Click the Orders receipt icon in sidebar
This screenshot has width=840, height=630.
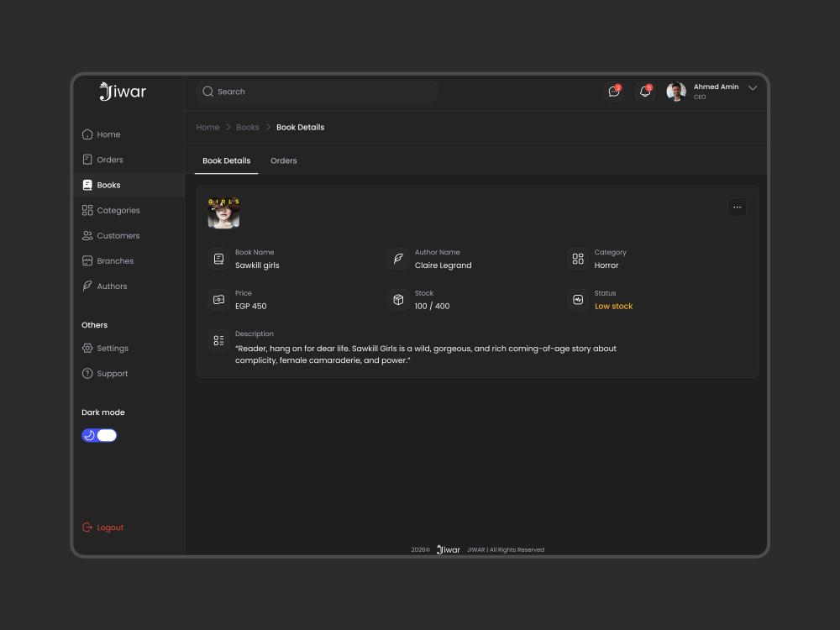(87, 160)
